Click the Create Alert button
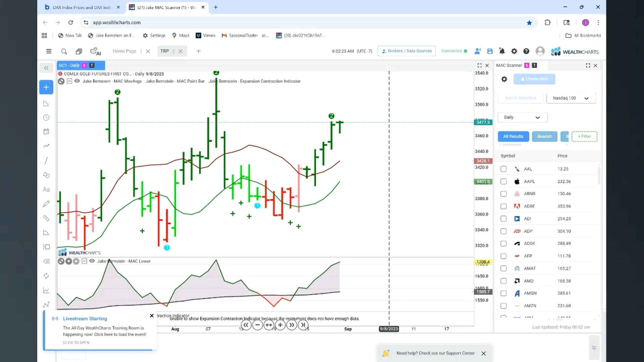 [x=534, y=79]
